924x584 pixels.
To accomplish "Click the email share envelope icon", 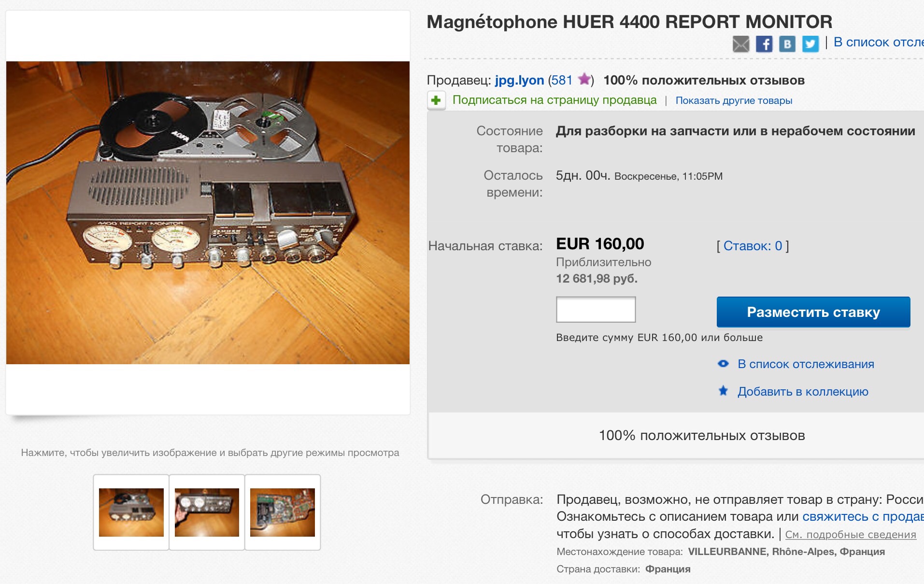I will coord(740,44).
